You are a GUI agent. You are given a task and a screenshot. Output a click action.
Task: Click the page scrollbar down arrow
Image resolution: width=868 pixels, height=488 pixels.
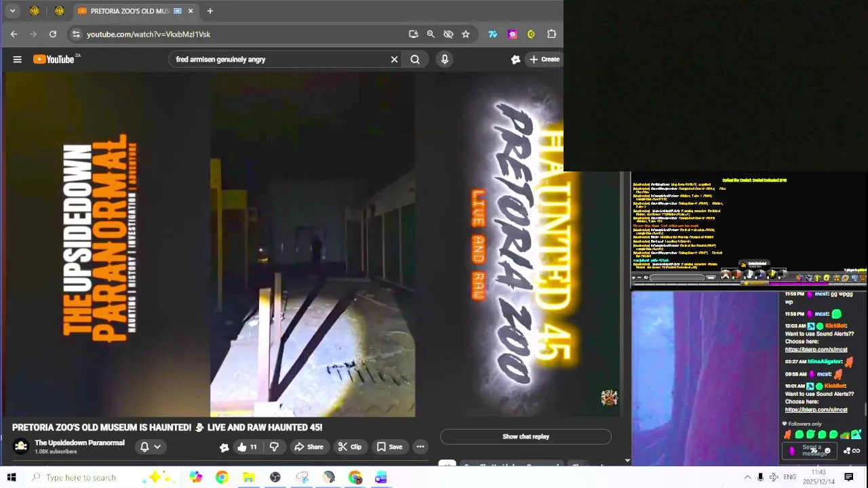tap(627, 461)
